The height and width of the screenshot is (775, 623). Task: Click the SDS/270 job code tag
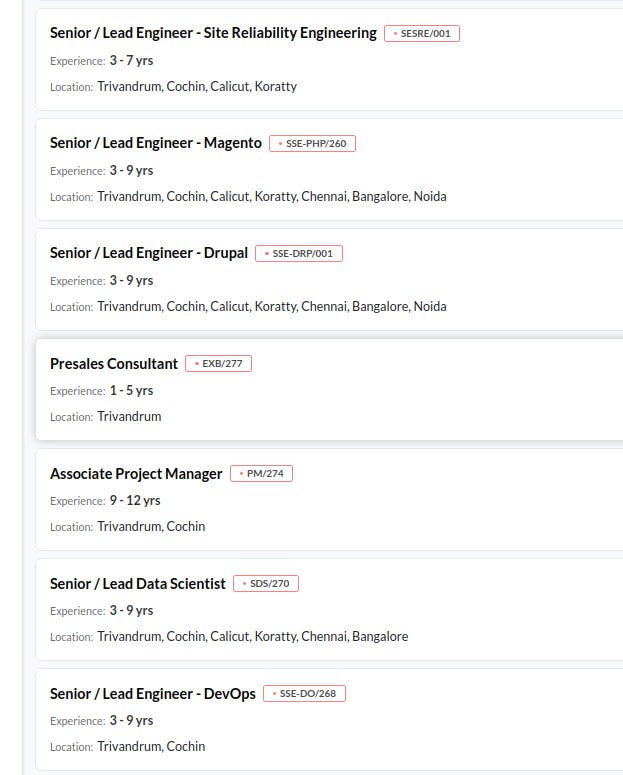coord(266,584)
